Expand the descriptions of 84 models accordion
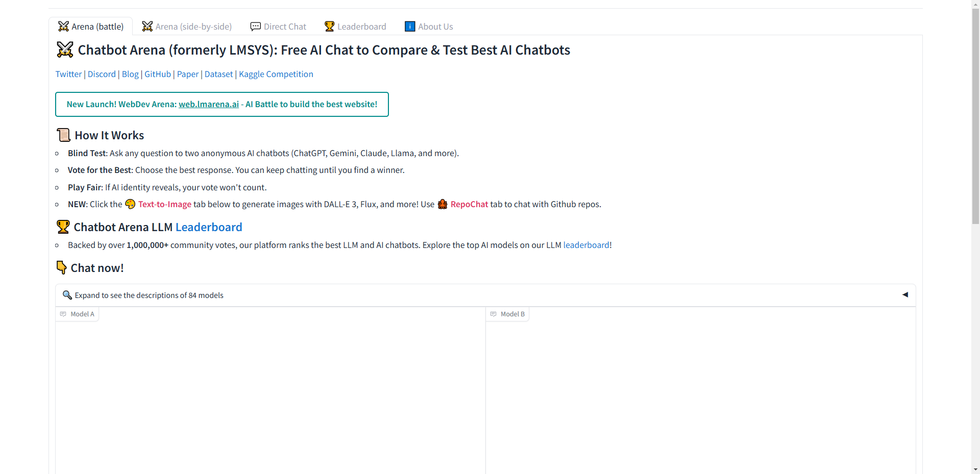This screenshot has height=474, width=980. (149, 295)
